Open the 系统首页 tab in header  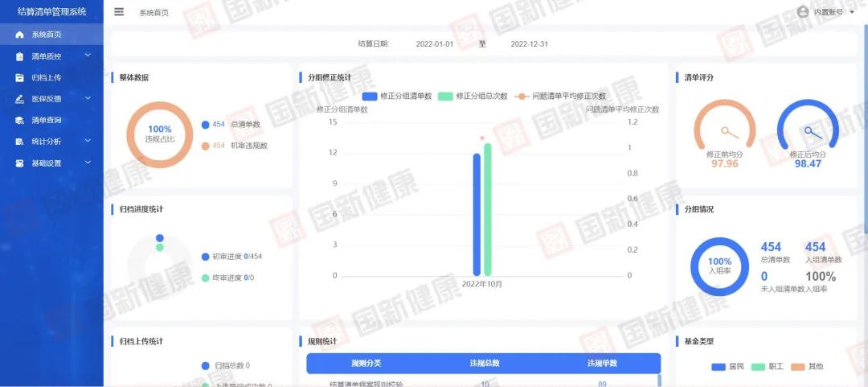click(154, 13)
